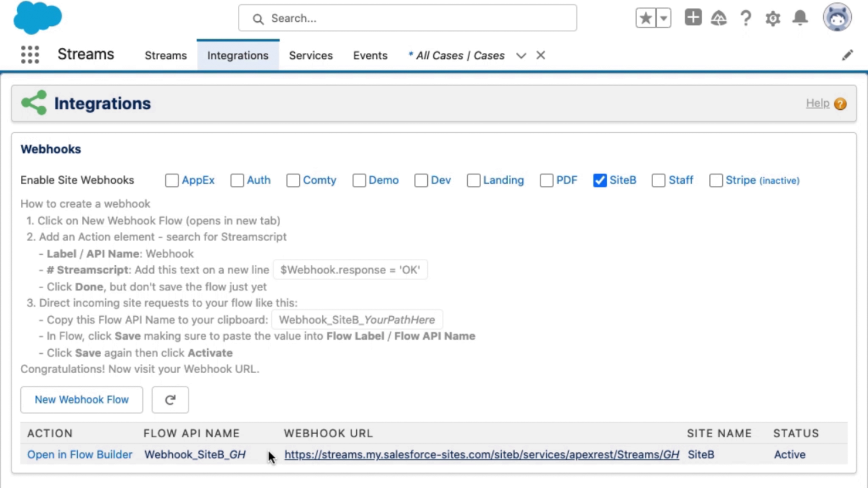
Task: Check the PDF site checkbox
Action: click(x=547, y=180)
